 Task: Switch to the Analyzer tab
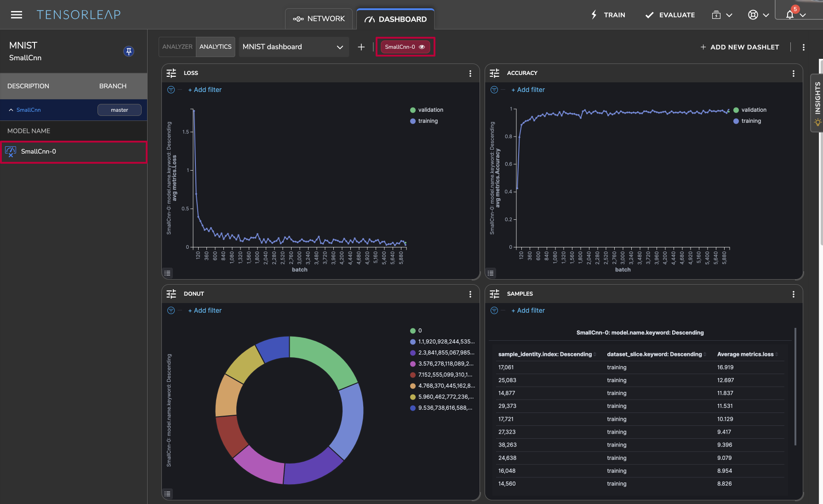tap(177, 47)
